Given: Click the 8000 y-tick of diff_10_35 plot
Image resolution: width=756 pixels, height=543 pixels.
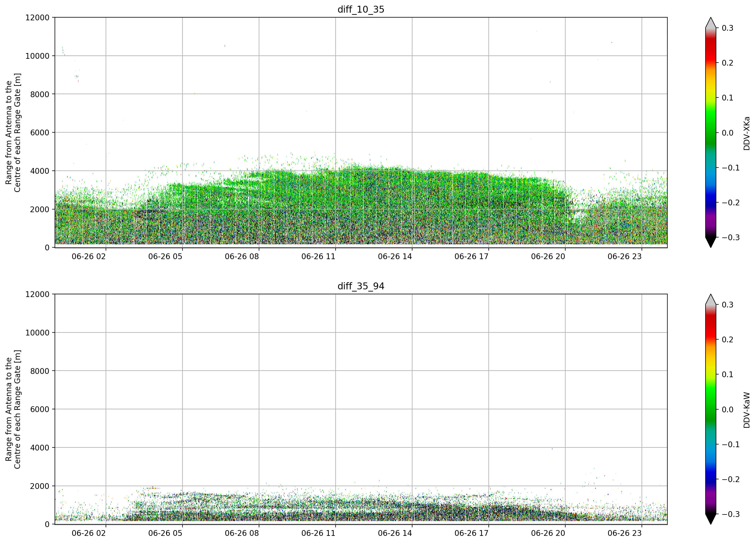Looking at the screenshot, I should click(40, 94).
